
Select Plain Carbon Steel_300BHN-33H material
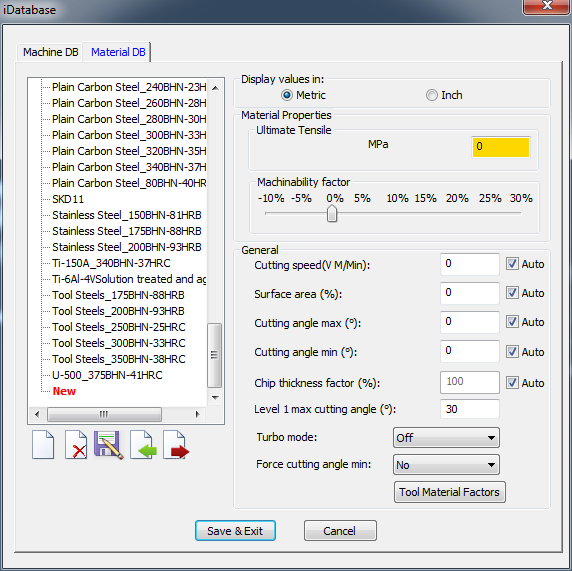(129, 135)
